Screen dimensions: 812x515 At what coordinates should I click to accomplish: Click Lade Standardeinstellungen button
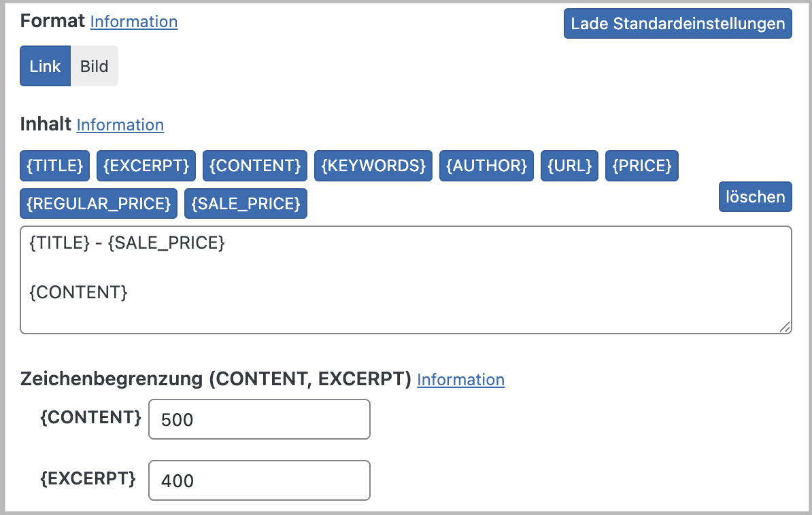tap(677, 23)
